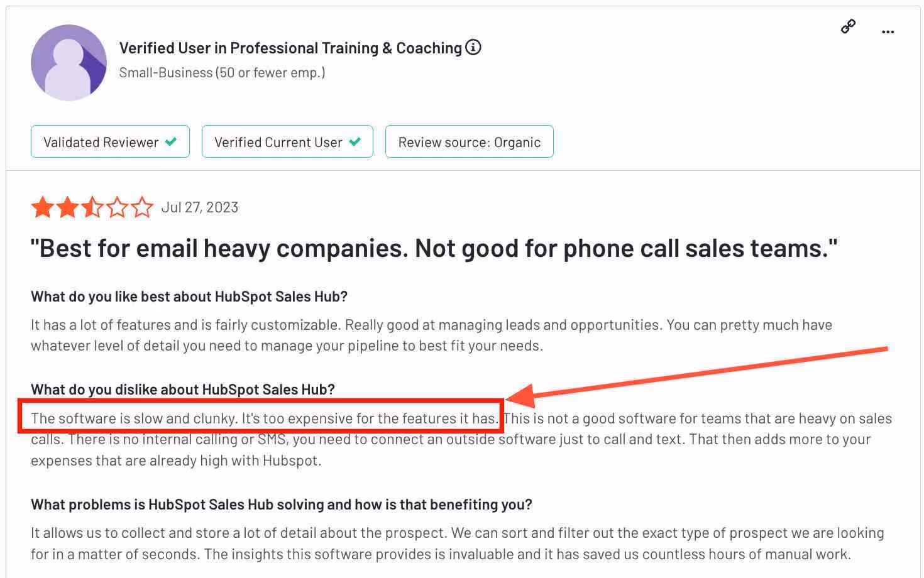Click the checkmark on the Validated Reviewer badge
This screenshot has height=578, width=924.
[171, 142]
